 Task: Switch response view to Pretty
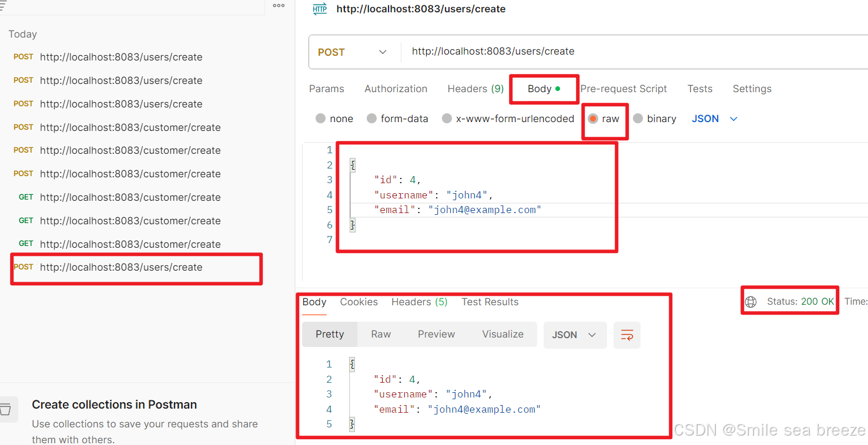point(330,334)
